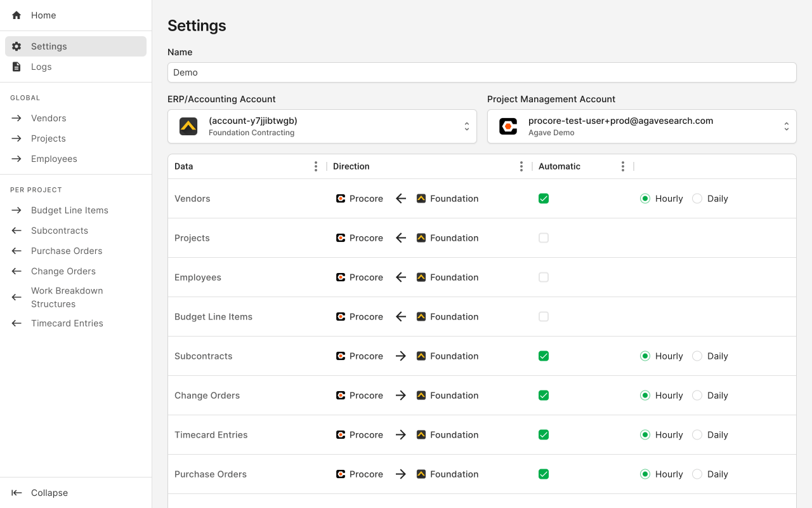Open the Direction column options menu icon

(521, 166)
